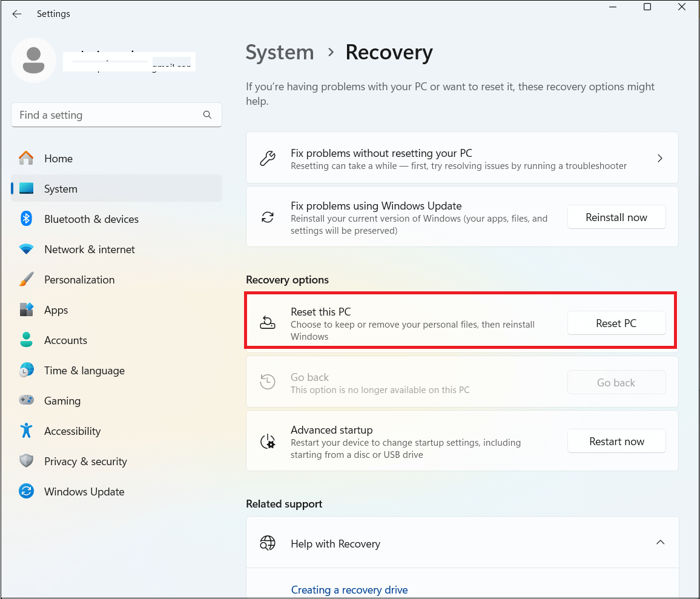Click the Advanced startup power-gear icon
The image size is (700, 599).
pyautogui.click(x=268, y=442)
